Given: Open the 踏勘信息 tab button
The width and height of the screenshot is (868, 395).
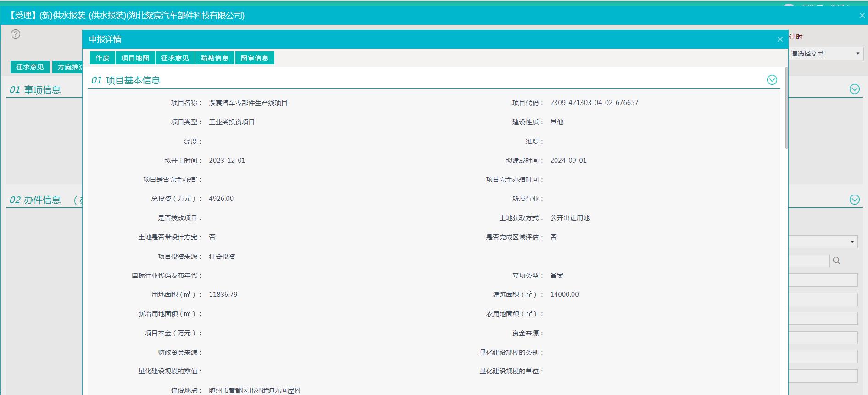Looking at the screenshot, I should 215,58.
